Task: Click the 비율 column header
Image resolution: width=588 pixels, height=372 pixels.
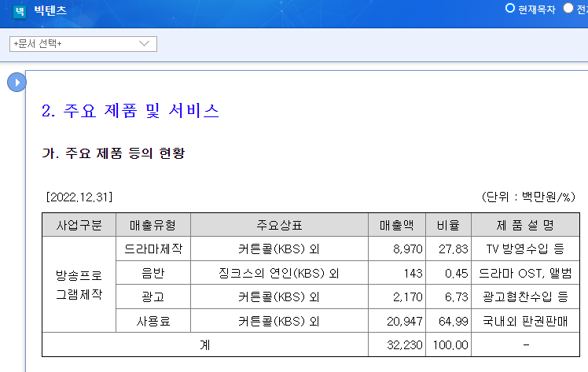Action: (448, 225)
